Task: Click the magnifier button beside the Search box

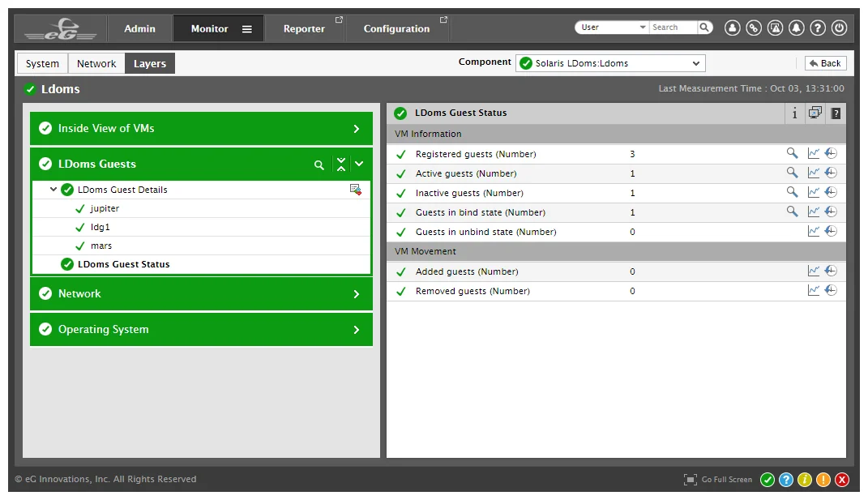Action: (x=704, y=27)
